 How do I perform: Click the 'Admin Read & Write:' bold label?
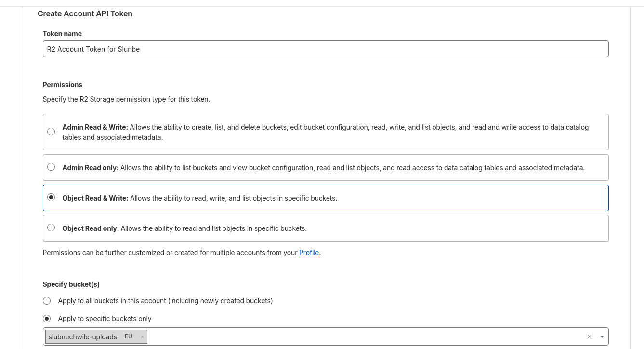(x=95, y=127)
